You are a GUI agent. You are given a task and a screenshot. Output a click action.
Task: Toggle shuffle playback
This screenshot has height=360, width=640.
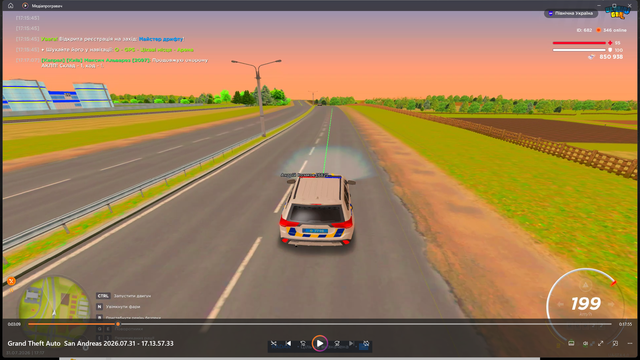pos(273,344)
